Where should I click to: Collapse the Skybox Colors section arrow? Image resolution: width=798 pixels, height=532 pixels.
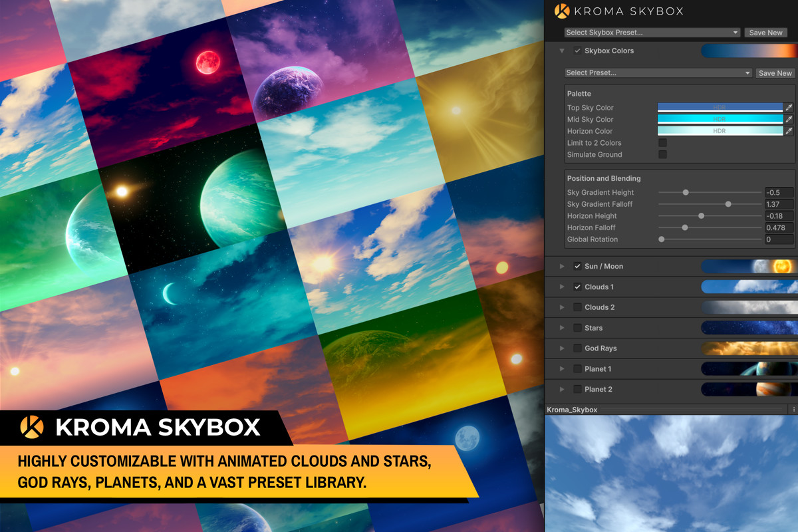coord(562,51)
